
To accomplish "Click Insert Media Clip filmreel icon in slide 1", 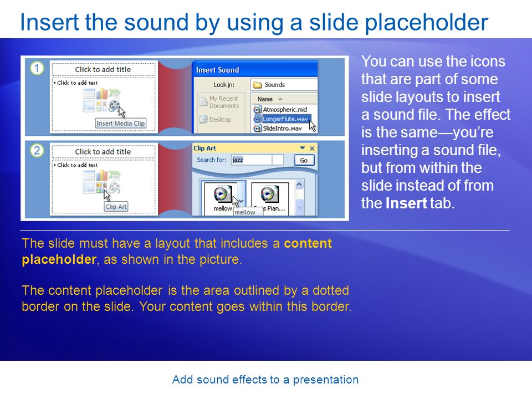I will (114, 106).
